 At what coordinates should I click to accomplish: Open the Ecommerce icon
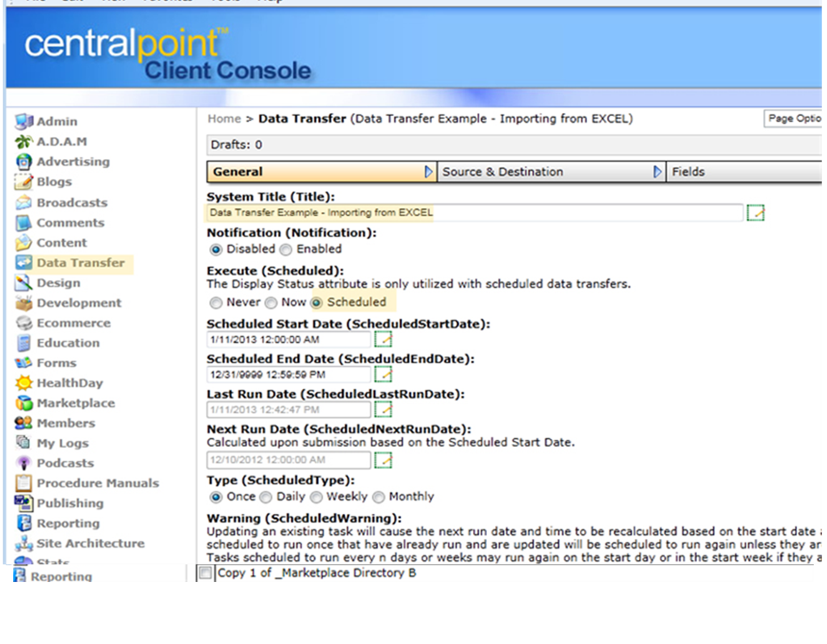tap(23, 323)
